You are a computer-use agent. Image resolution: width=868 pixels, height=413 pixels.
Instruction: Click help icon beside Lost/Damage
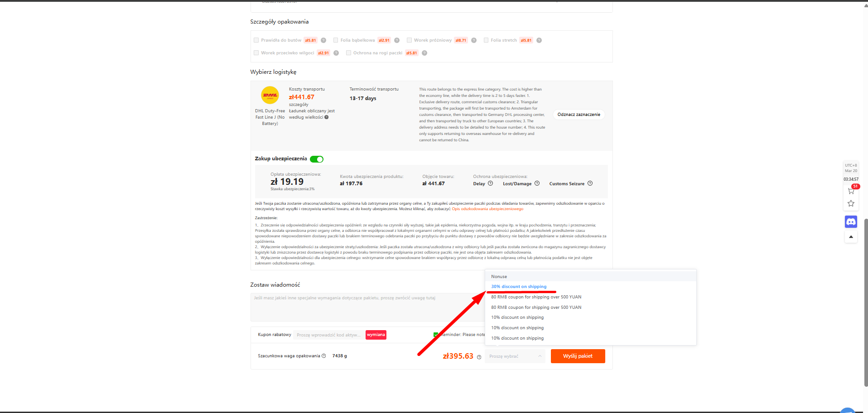[x=537, y=183]
